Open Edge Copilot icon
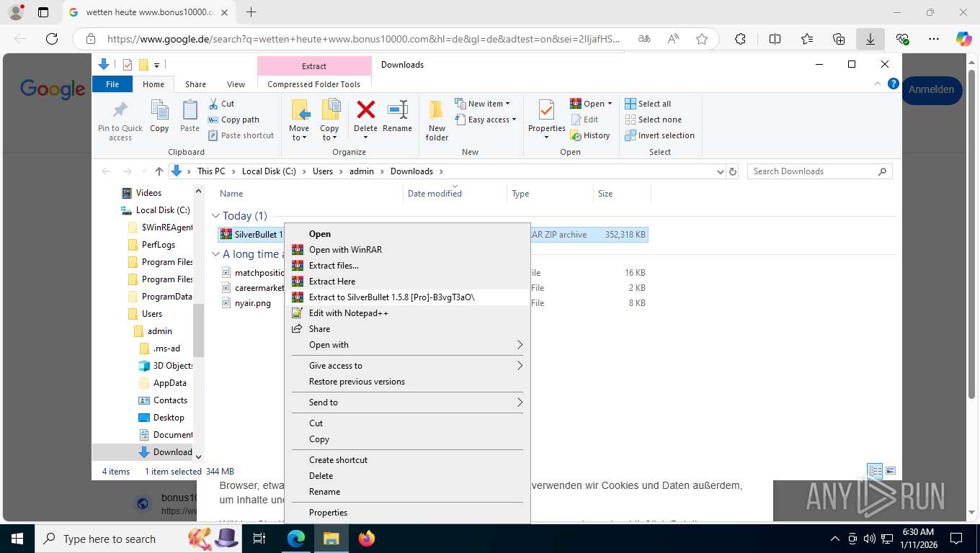This screenshot has width=980, height=553. click(x=963, y=39)
